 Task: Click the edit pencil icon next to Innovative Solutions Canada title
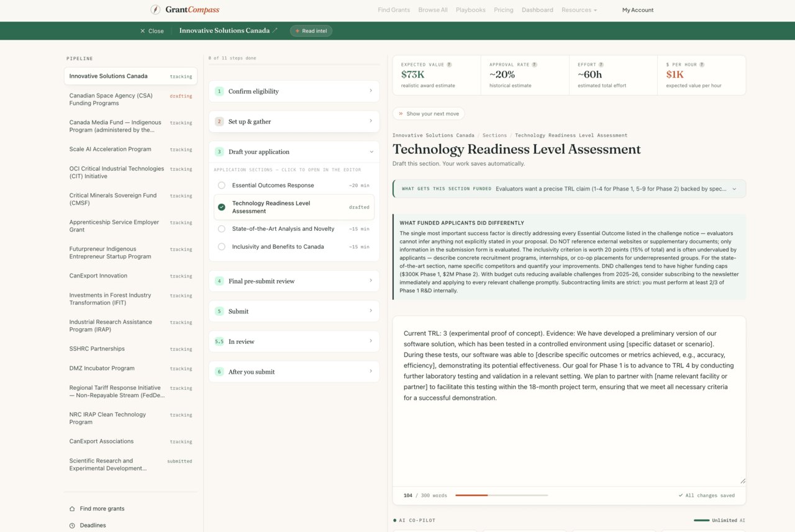pos(275,30)
